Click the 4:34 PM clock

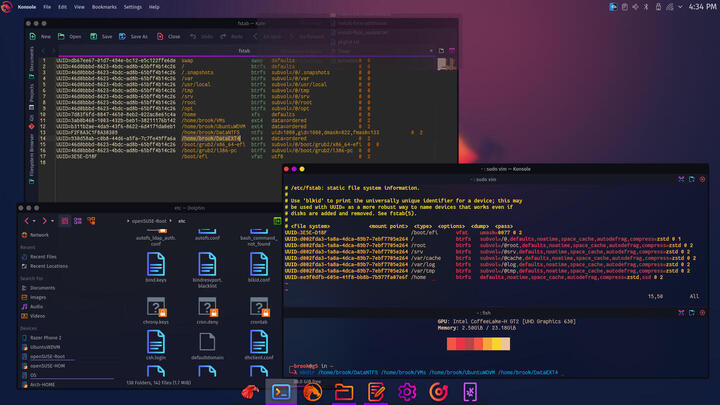(703, 7)
